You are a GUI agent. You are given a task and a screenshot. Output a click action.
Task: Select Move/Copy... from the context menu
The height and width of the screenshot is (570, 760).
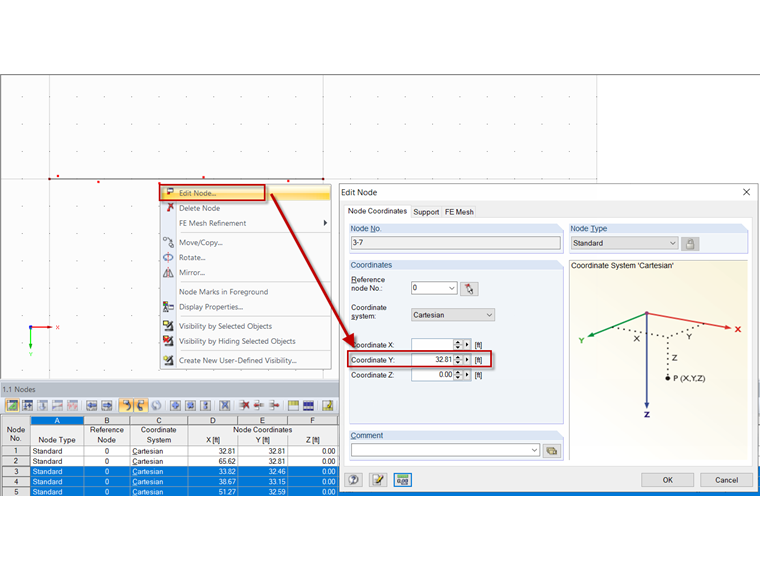click(x=246, y=242)
